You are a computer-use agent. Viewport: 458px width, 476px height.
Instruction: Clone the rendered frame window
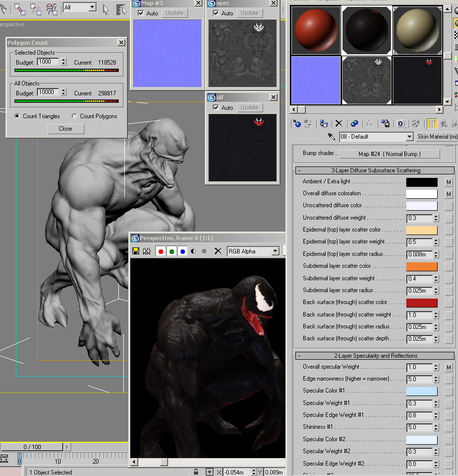[147, 251]
